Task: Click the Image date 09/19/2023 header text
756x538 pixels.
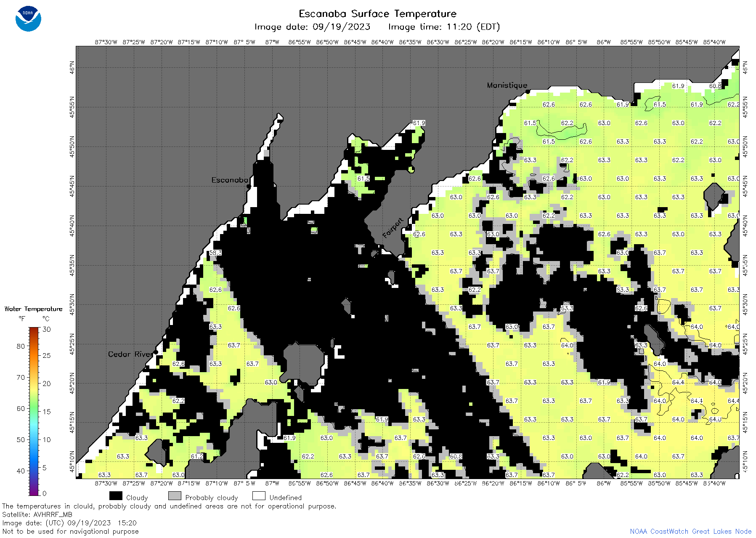Action: point(312,27)
